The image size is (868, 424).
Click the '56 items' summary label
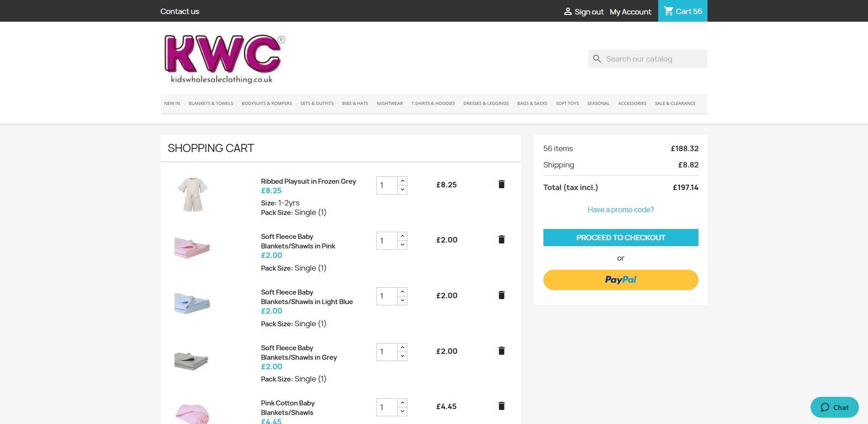[558, 148]
